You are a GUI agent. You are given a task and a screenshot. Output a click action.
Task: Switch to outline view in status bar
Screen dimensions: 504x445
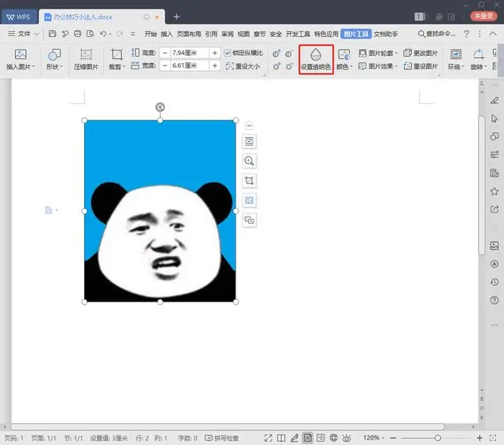pos(321,438)
